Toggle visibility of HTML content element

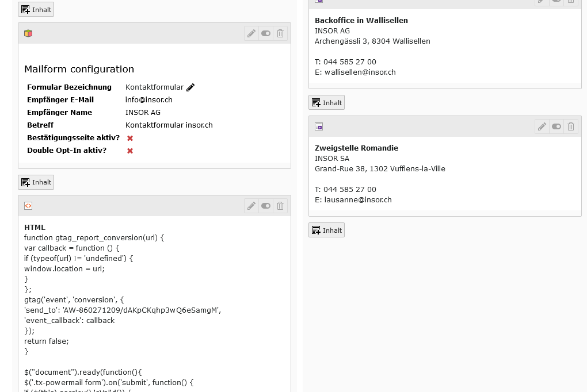point(266,206)
